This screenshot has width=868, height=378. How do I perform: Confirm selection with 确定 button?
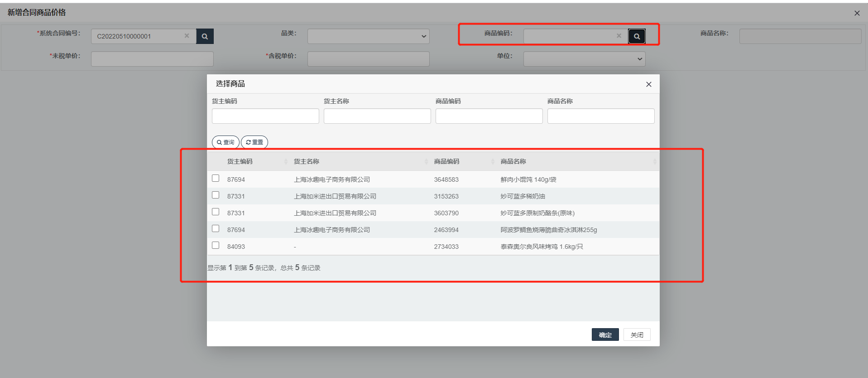605,334
